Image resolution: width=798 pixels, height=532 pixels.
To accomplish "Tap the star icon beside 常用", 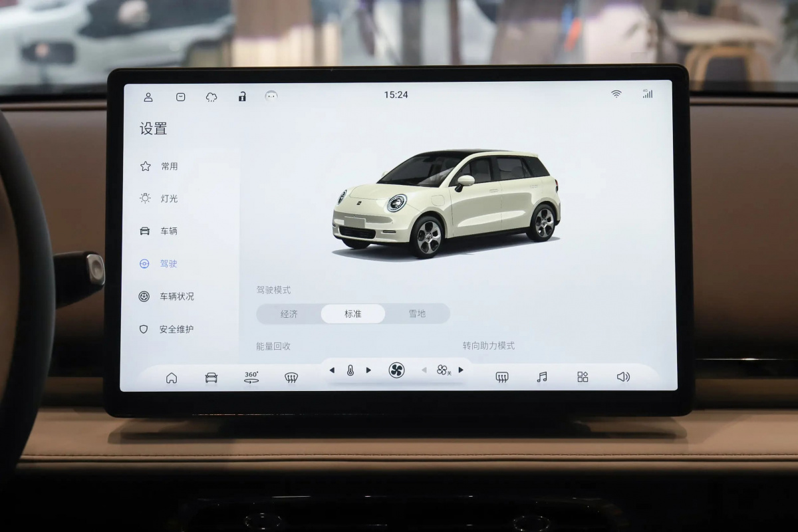I will point(146,166).
